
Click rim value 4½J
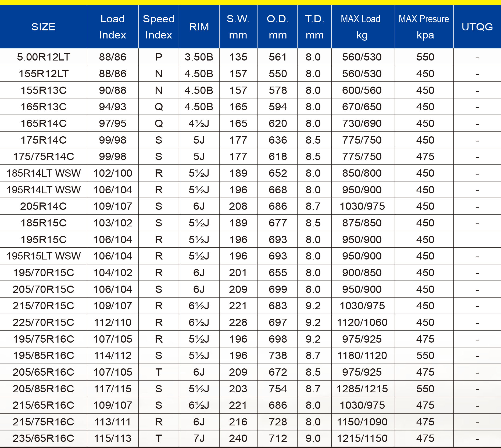(199, 123)
